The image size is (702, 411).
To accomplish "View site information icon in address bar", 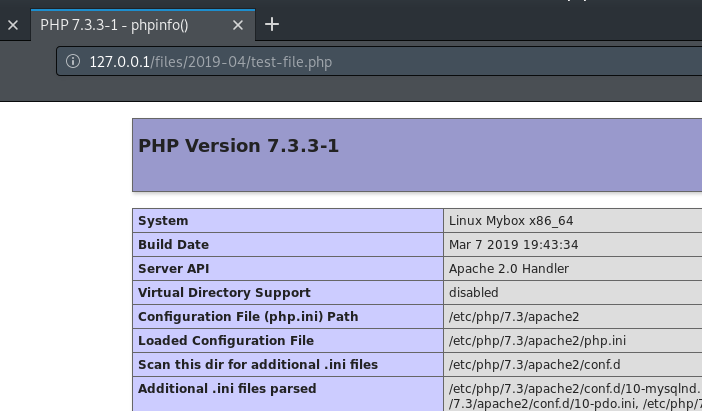I will (x=73, y=61).
